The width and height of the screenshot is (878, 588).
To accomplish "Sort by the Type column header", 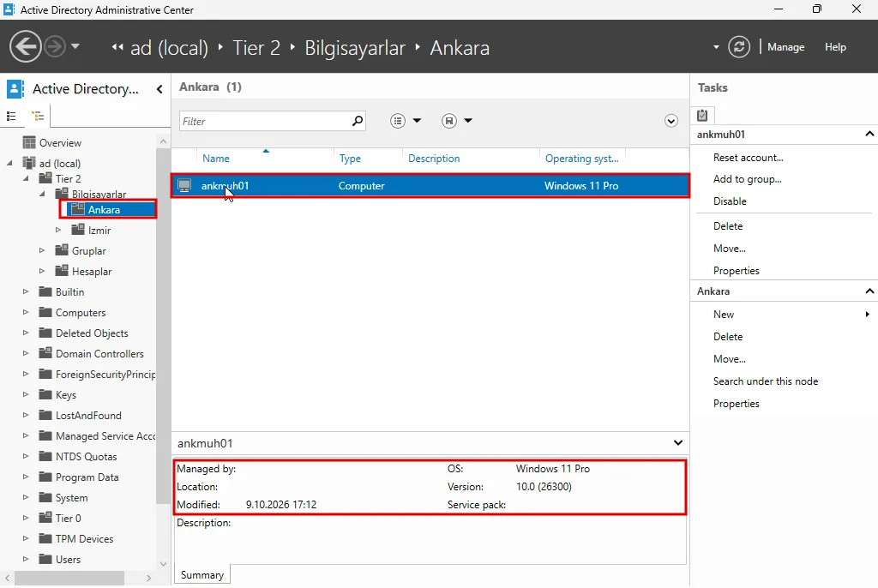I will (x=350, y=159).
